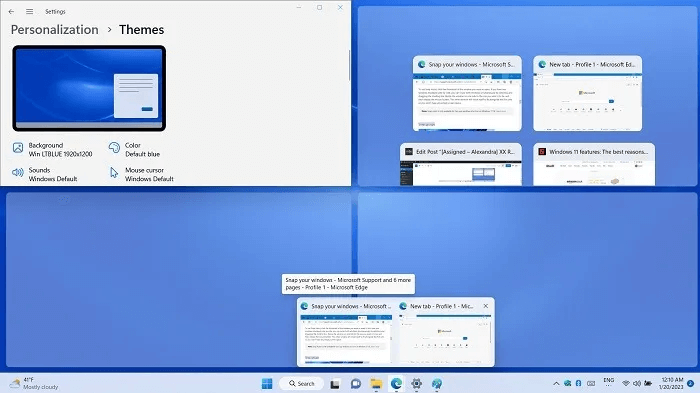The height and width of the screenshot is (393, 700).
Task: Click the Microsoft Edge taskbar icon
Action: (396, 384)
